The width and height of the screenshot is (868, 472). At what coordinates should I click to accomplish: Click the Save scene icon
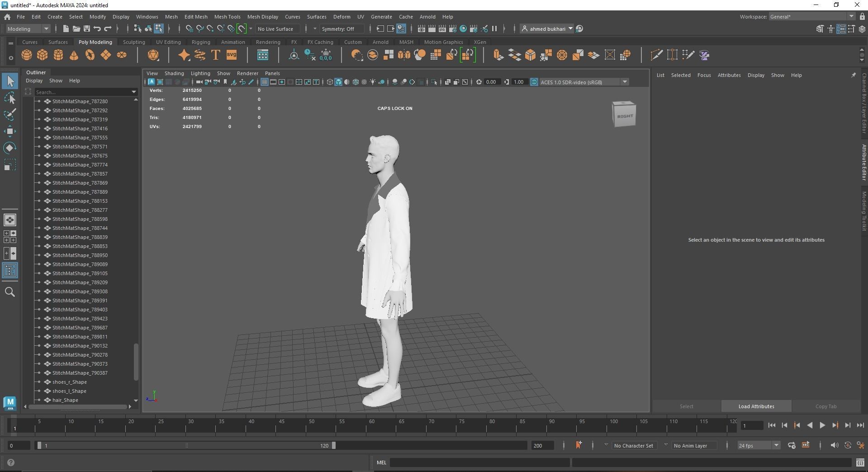pos(86,29)
